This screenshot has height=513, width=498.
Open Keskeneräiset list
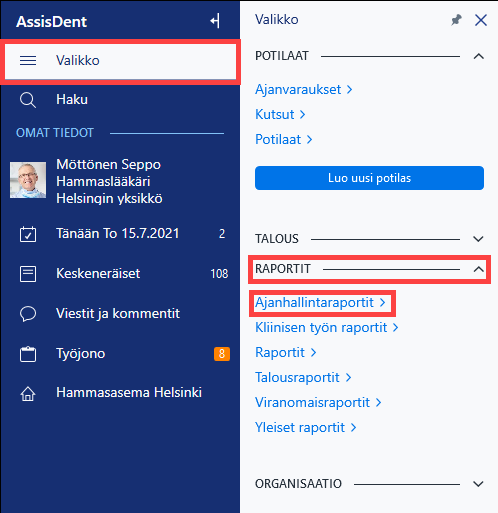(x=120, y=274)
